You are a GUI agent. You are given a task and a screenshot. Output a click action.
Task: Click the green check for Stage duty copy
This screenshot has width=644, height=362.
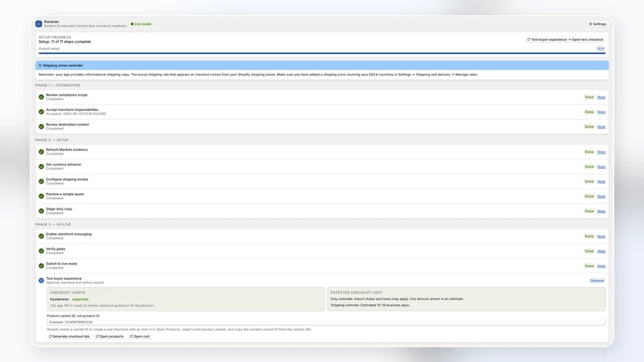(x=41, y=211)
